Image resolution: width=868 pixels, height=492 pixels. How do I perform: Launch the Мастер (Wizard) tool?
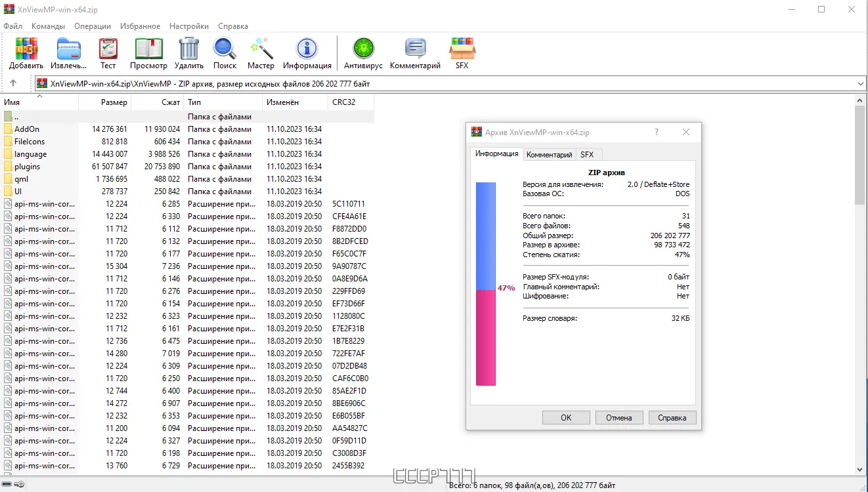click(261, 53)
